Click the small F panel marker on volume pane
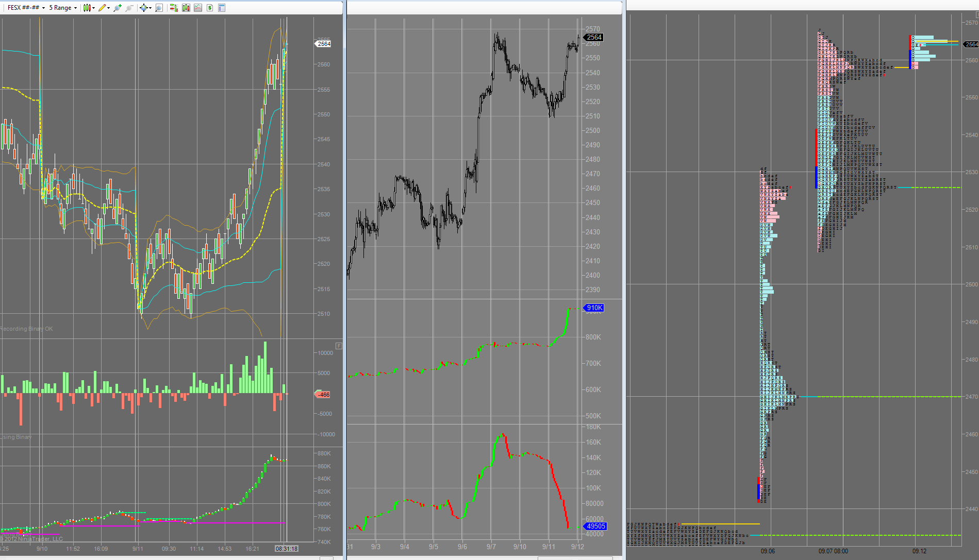Screen dimensions: 979x560 tap(339, 346)
